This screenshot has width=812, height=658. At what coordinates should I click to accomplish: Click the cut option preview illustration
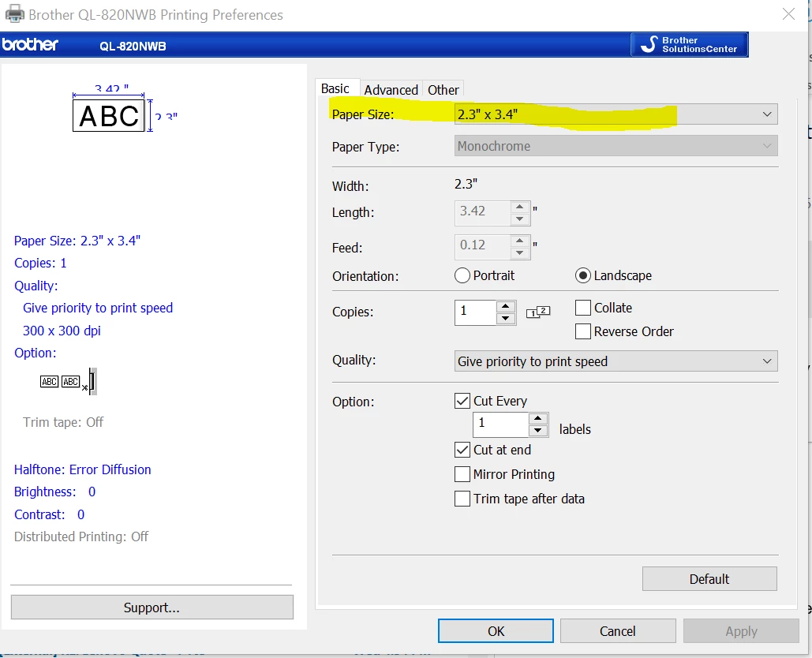pyautogui.click(x=68, y=382)
